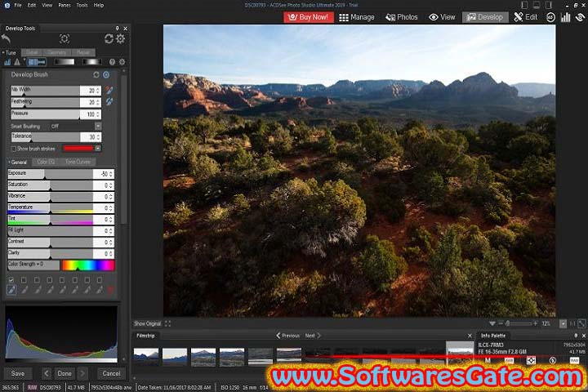This screenshot has width=588, height=392.
Task: Click the undo arrow in Develop Tools
Action: point(6,38)
